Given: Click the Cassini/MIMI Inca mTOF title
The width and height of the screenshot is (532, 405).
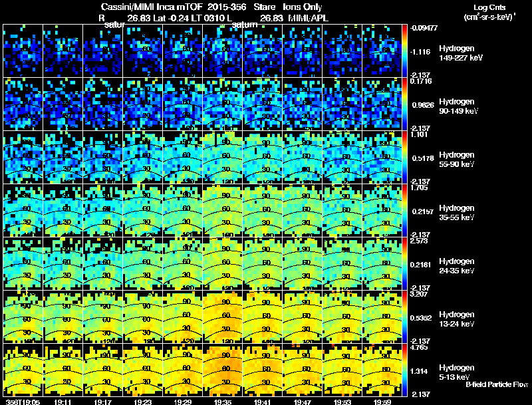Looking at the screenshot, I should [152, 7].
